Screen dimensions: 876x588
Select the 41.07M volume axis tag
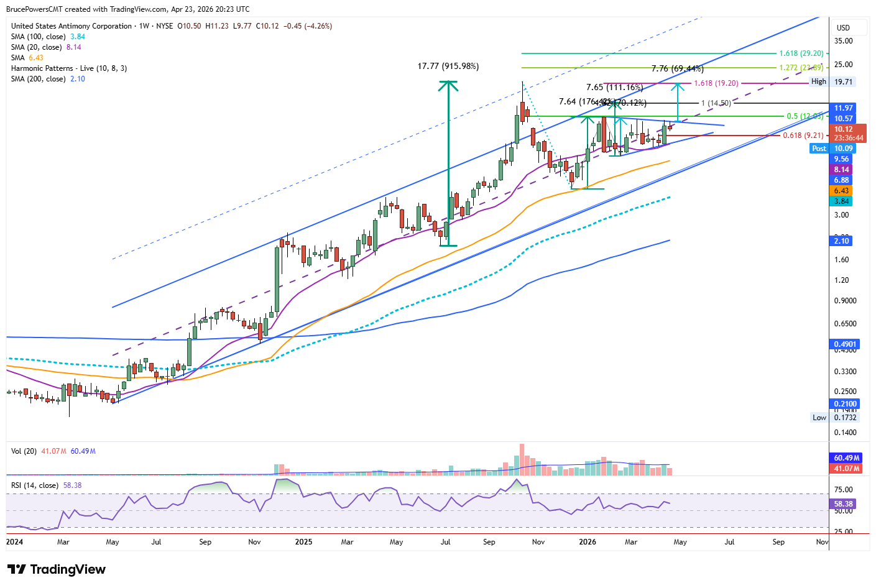[847, 469]
